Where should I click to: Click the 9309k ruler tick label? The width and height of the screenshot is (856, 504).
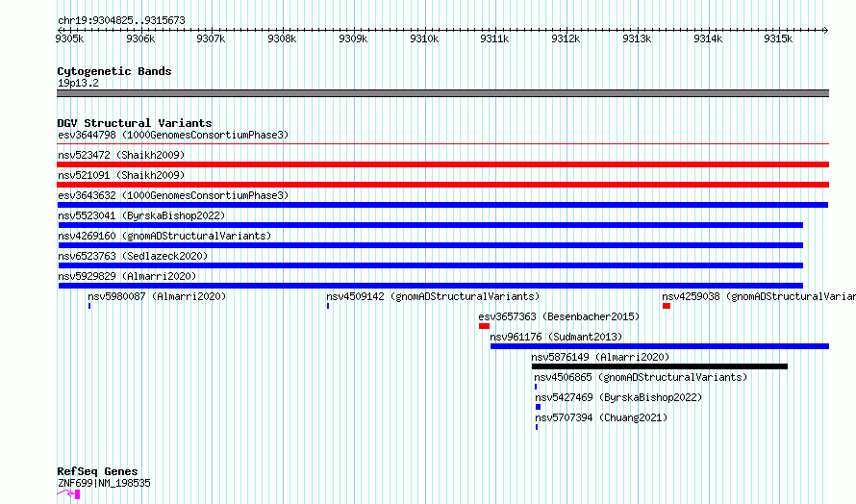[x=353, y=38]
